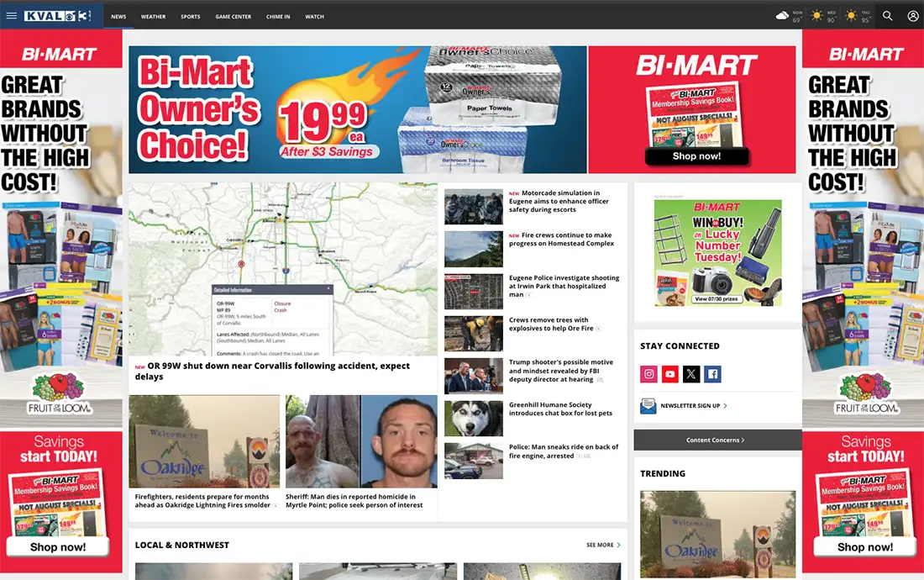Click Shop now in right Bi-Mart sidebar ad
This screenshot has width=924, height=580.
(865, 547)
